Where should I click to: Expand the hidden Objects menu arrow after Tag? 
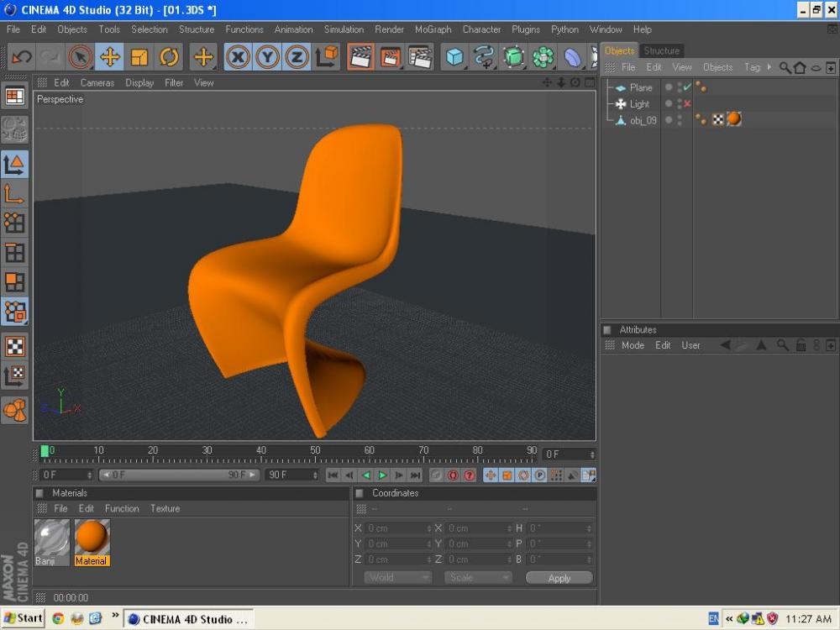tap(769, 67)
